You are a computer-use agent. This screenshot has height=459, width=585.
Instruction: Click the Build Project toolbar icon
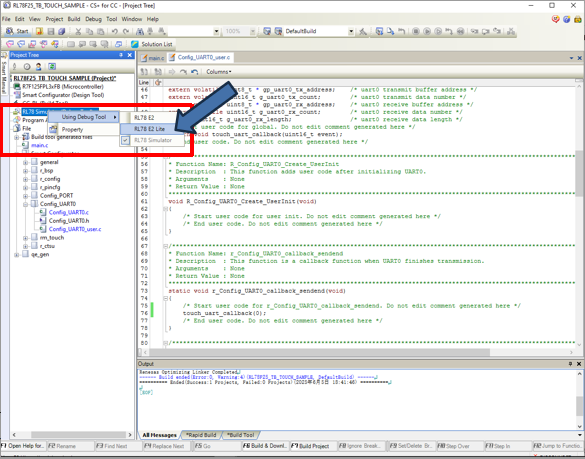tap(267, 31)
